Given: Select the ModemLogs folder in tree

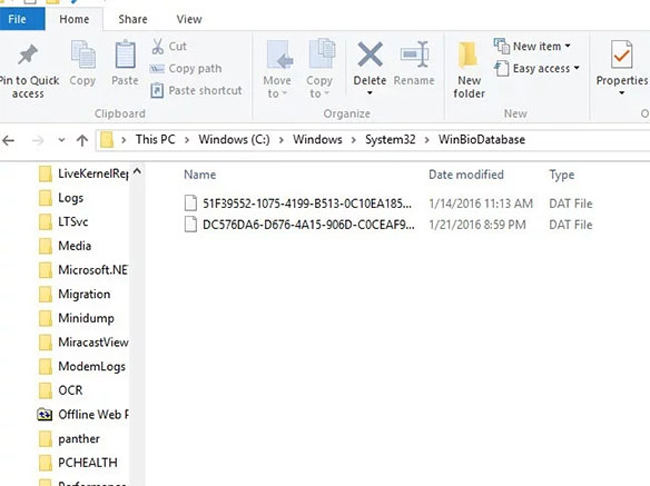Looking at the screenshot, I should pos(82,367).
